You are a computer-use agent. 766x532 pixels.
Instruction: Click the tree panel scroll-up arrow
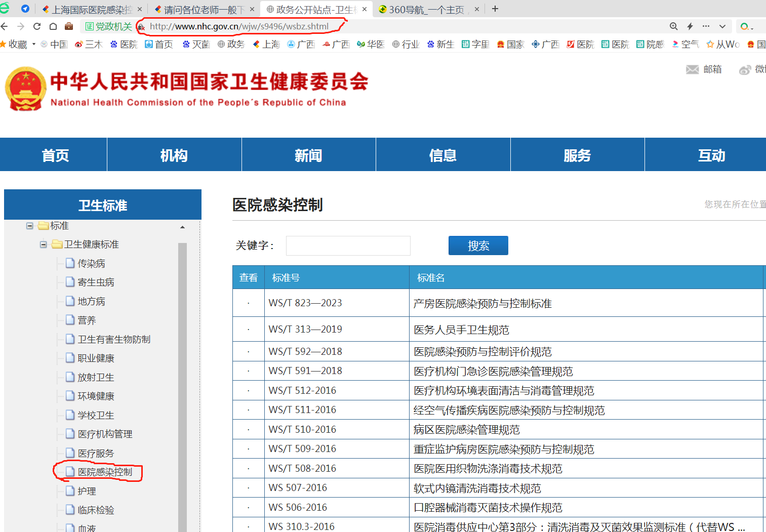(182, 227)
